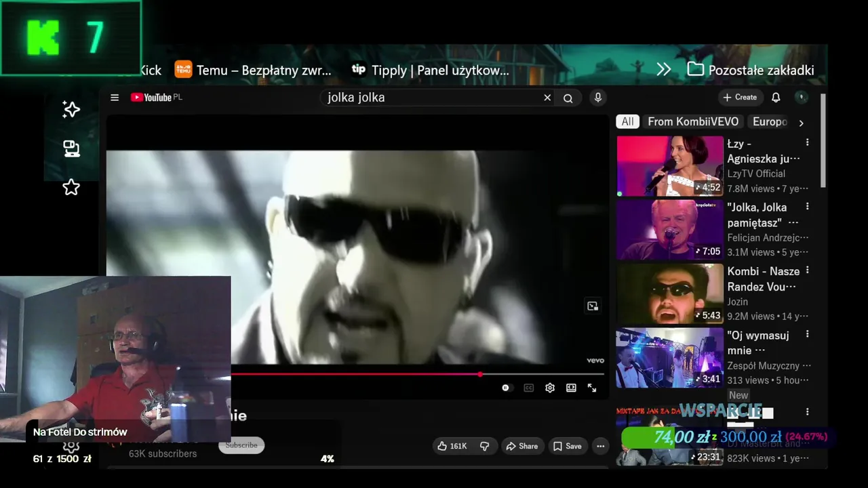Viewport: 868px width, 488px height.
Task: Click the '63K subscribers' text
Action: (x=163, y=454)
